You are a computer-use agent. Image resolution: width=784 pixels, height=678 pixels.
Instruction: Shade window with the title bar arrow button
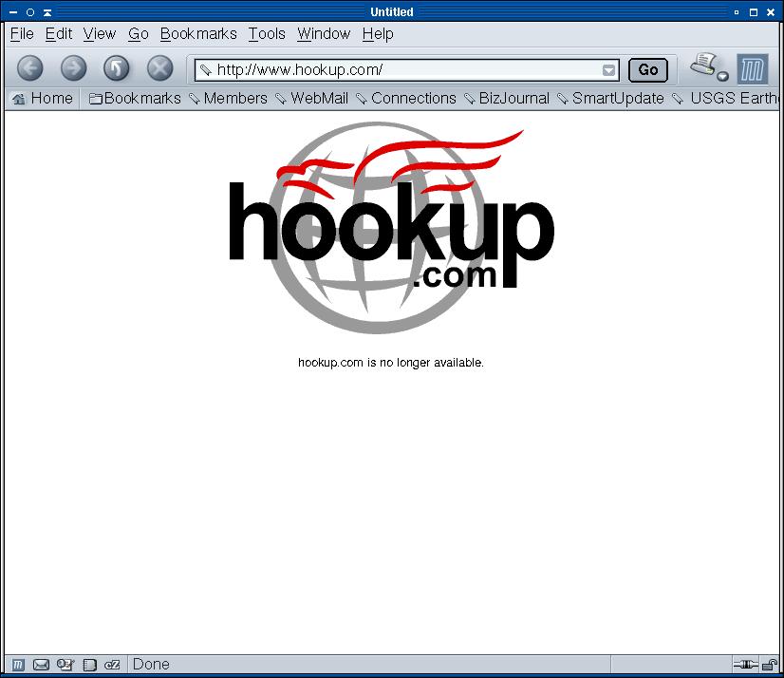pos(47,12)
